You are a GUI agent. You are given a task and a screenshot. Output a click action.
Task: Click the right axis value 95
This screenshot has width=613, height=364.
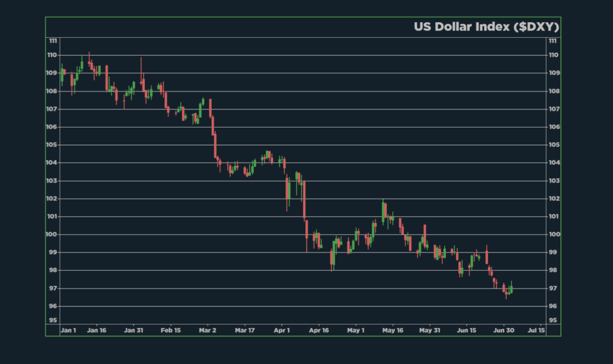(553, 320)
